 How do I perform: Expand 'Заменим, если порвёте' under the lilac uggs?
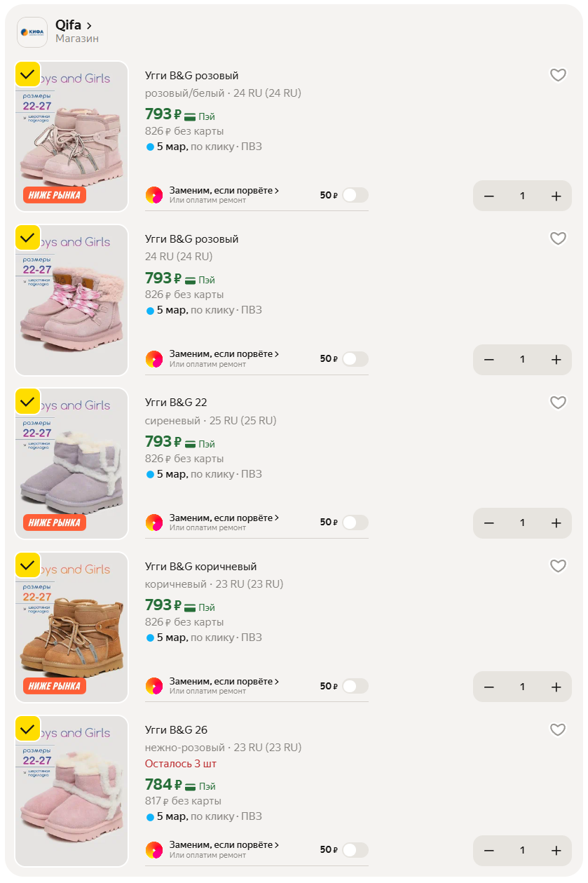click(224, 518)
